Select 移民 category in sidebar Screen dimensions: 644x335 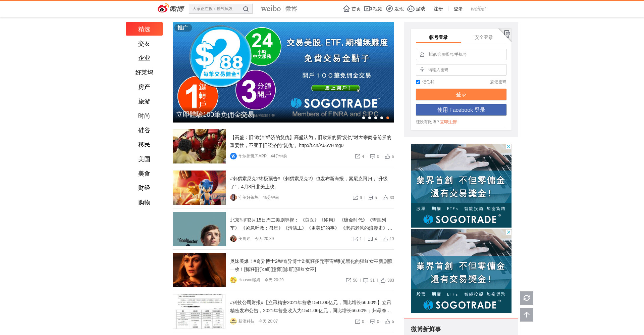coord(144,145)
